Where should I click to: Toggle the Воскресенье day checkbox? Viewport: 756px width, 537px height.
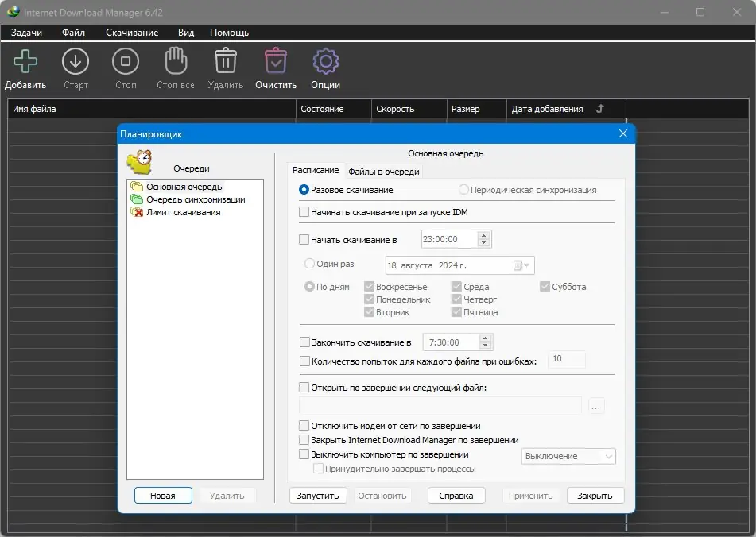tap(370, 287)
